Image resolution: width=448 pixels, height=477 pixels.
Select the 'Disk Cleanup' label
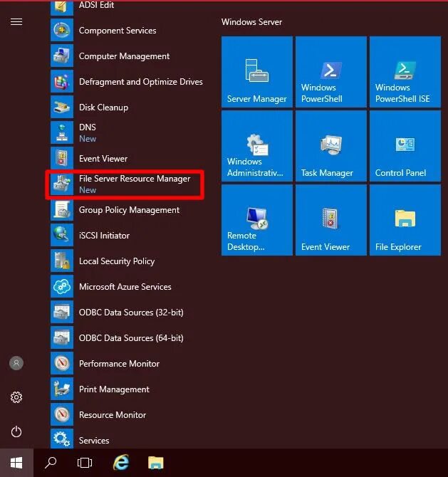(x=103, y=108)
